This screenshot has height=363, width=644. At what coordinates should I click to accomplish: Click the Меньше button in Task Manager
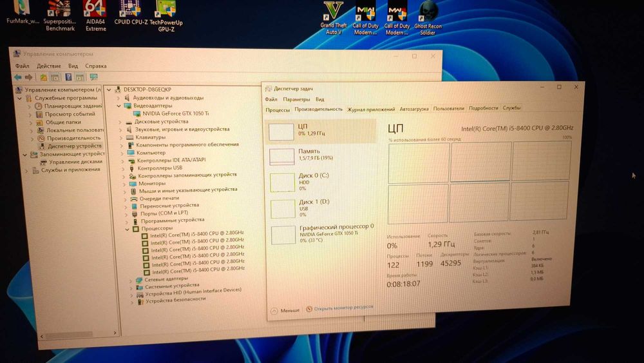(x=285, y=310)
